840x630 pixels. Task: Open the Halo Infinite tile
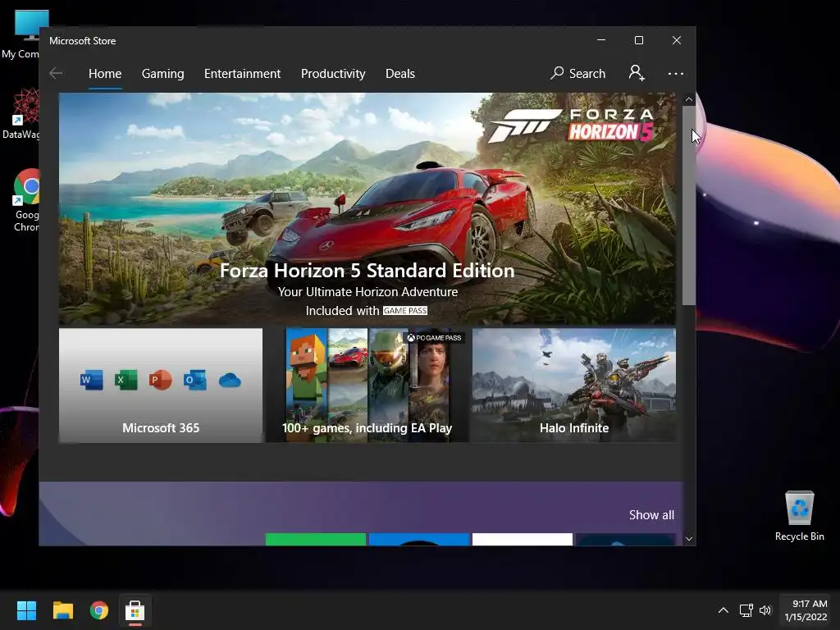[573, 386]
